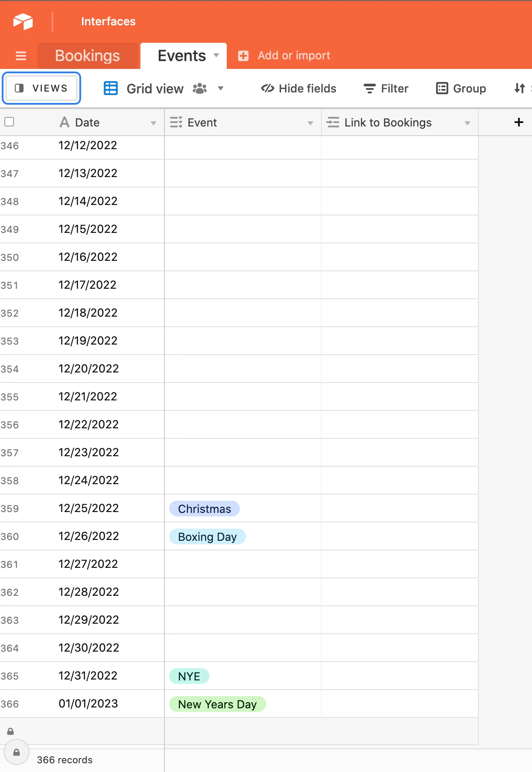Select the date cell 12/20/2022

click(x=89, y=369)
